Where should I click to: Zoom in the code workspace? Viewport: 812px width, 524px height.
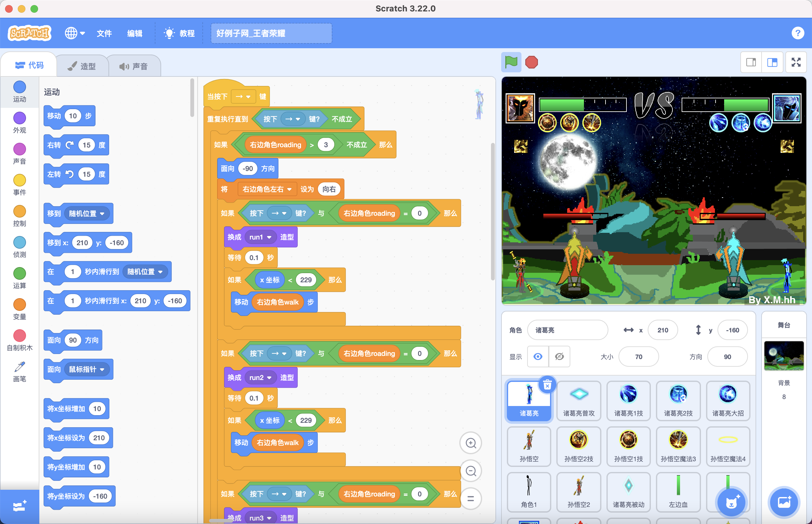[x=471, y=443]
